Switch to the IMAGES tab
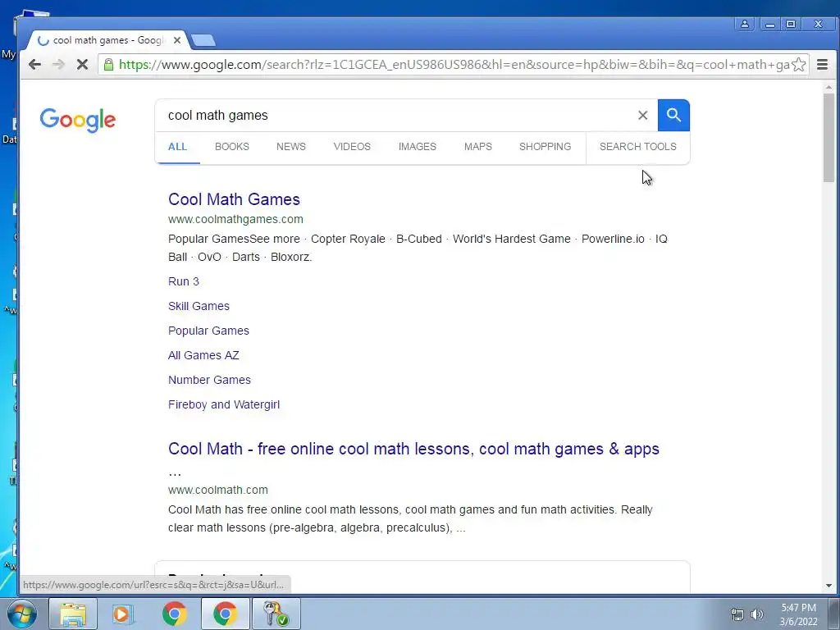 pyautogui.click(x=418, y=147)
